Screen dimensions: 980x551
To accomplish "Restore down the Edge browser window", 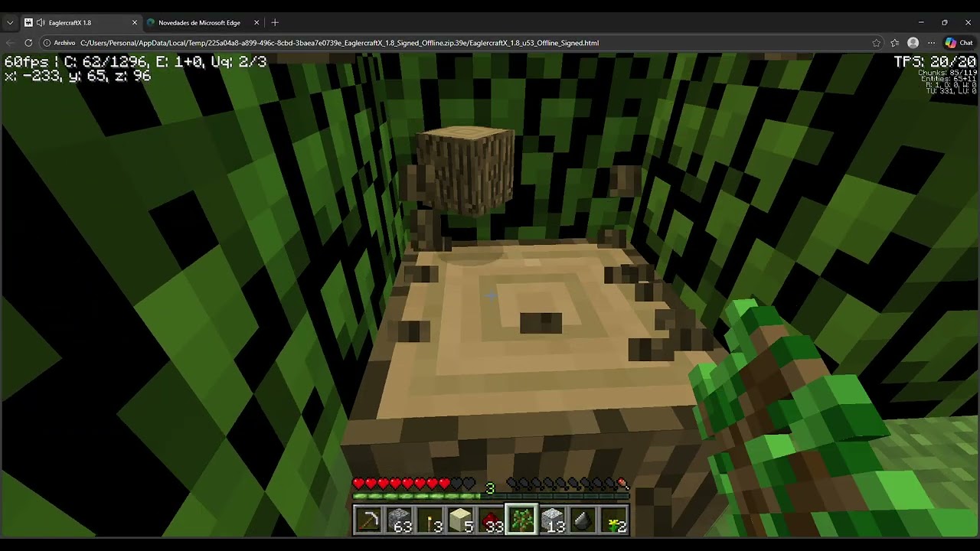I will click(944, 23).
